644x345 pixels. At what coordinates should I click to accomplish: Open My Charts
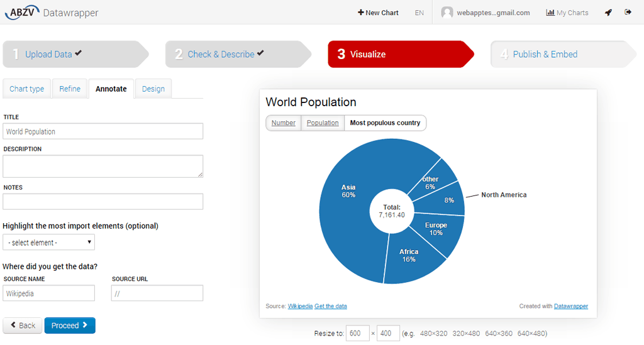point(567,13)
